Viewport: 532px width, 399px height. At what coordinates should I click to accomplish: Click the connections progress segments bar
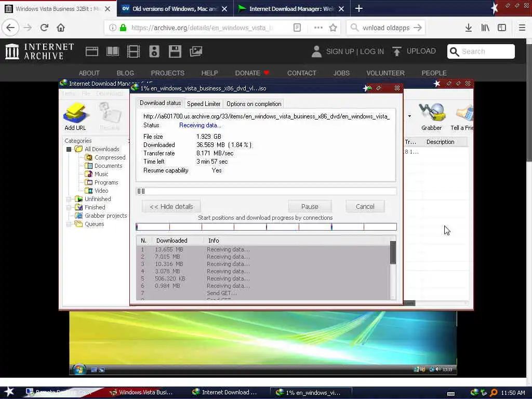[x=266, y=227]
